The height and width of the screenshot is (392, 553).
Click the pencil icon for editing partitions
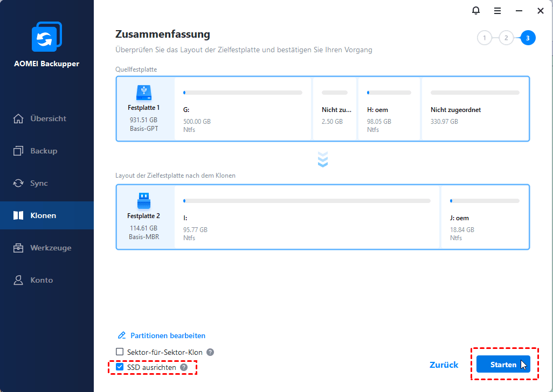tap(122, 335)
